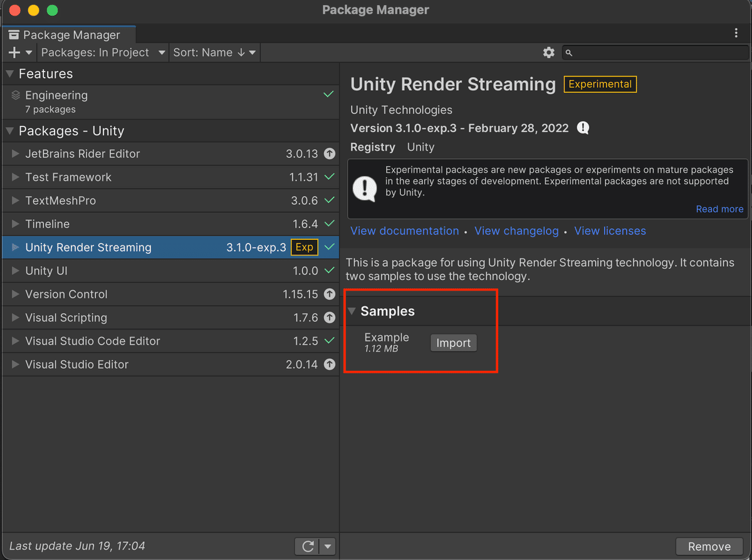Click the 'Unity Technologies' author text
This screenshot has width=752, height=560.
point(401,110)
